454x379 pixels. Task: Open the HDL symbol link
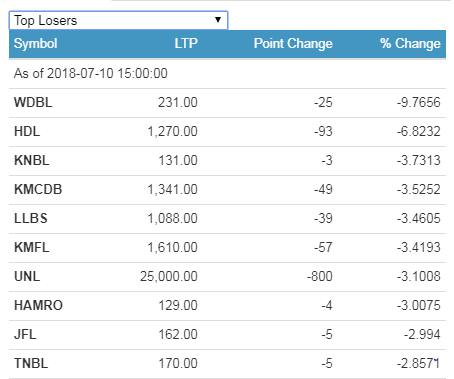coord(27,131)
